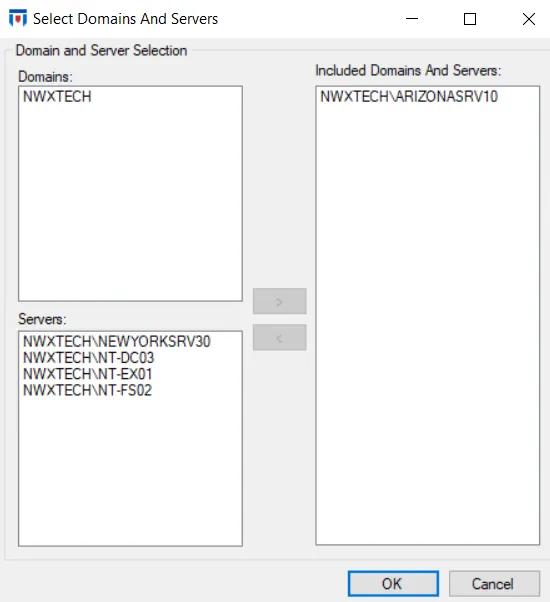550x602 pixels.
Task: Maximize the Select Domains And Servers window
Action: coord(470,18)
